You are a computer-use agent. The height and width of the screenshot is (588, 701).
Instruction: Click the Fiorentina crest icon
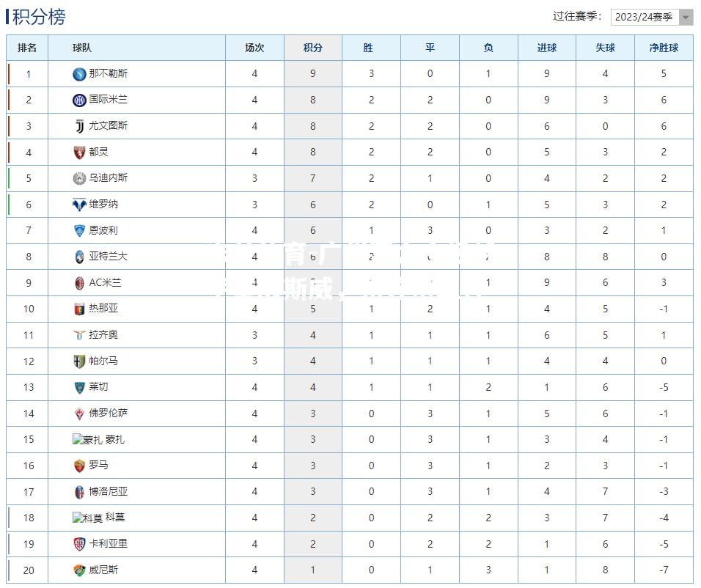tap(79, 414)
